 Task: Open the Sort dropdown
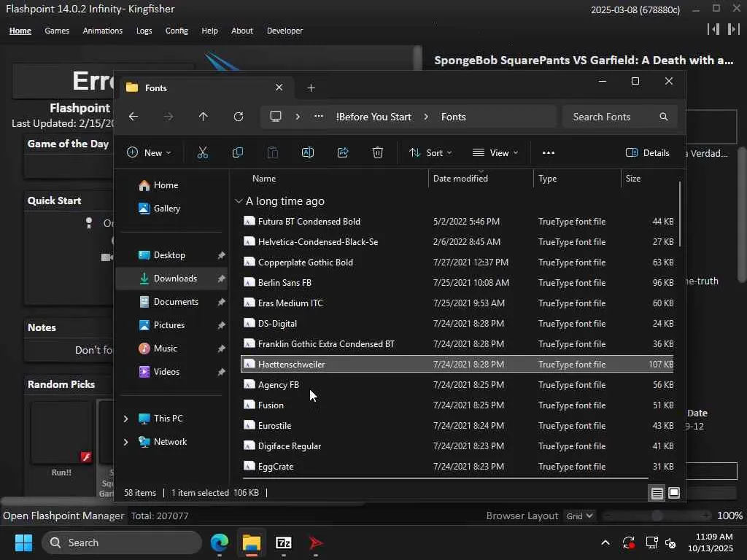(x=430, y=153)
